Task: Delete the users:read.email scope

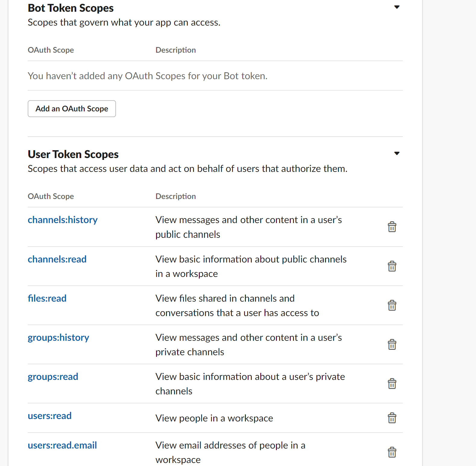Action: [x=392, y=452]
